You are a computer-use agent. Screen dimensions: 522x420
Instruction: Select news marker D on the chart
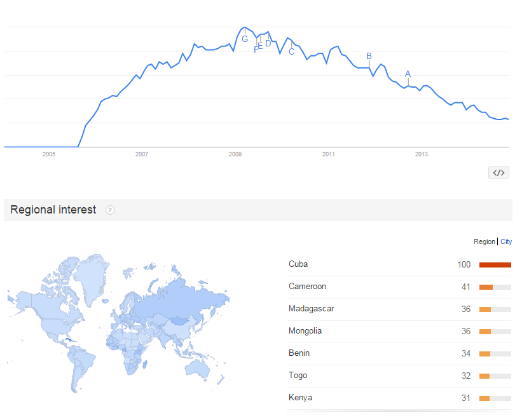[x=268, y=44]
